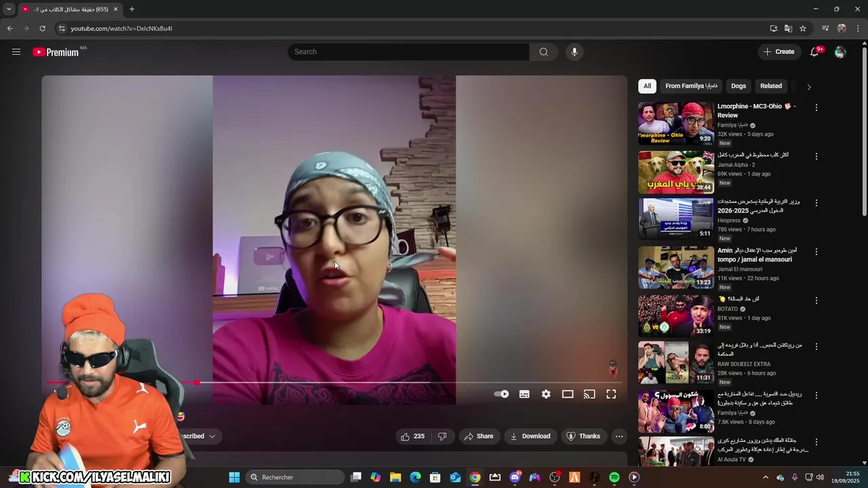Image resolution: width=868 pixels, height=488 pixels.
Task: Switch to theater mode
Action: pyautogui.click(x=568, y=394)
